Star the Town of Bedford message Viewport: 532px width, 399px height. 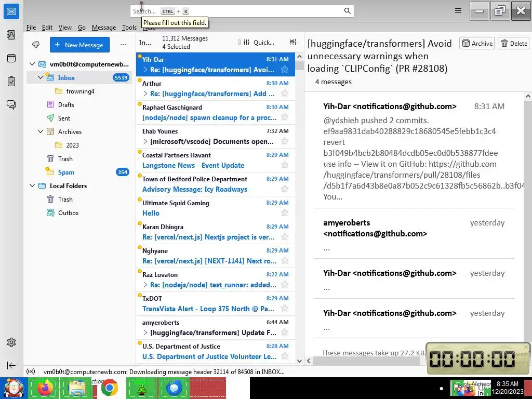pyautogui.click(x=285, y=189)
